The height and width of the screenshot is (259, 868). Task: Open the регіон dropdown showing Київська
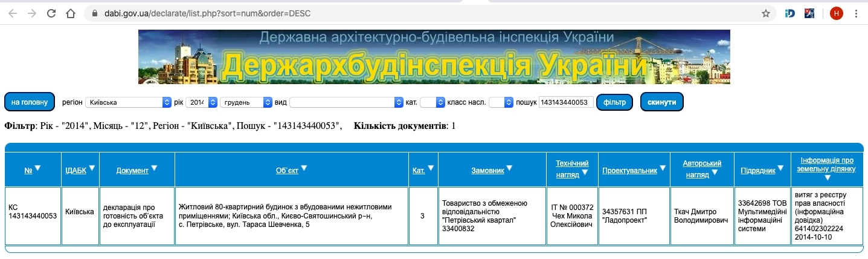click(x=128, y=103)
